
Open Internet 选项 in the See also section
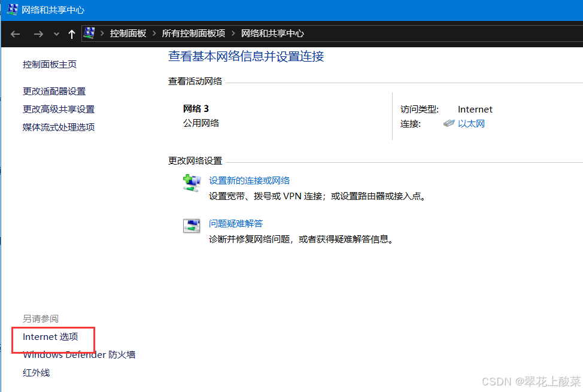pos(50,337)
